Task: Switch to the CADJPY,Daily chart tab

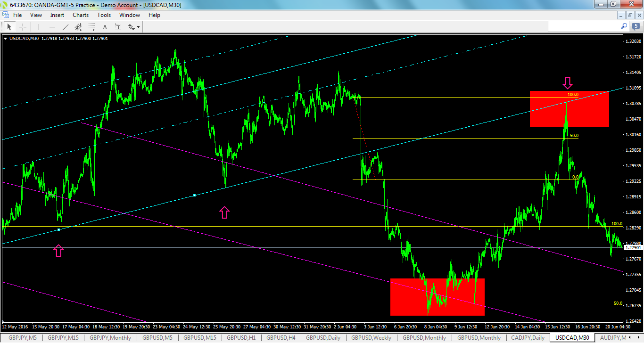Action: coord(528,338)
